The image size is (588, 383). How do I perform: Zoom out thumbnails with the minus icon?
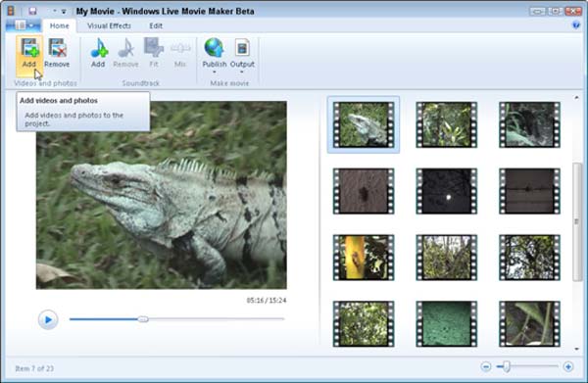point(486,366)
